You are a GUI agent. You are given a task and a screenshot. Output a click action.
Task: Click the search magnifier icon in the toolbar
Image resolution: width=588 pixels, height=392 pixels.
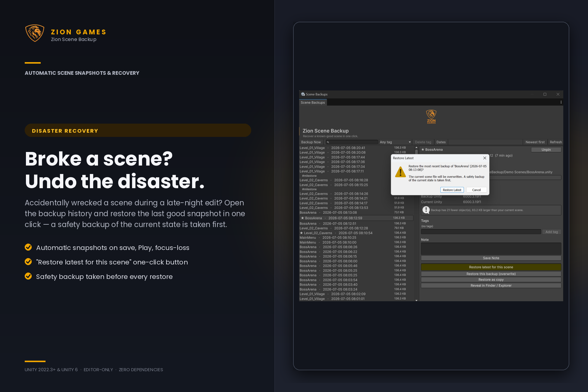328,142
